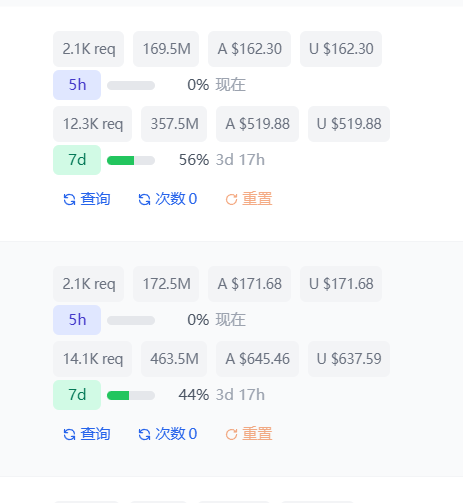The width and height of the screenshot is (463, 503).
Task: Click the 463.5M token tag
Action: [x=174, y=359]
